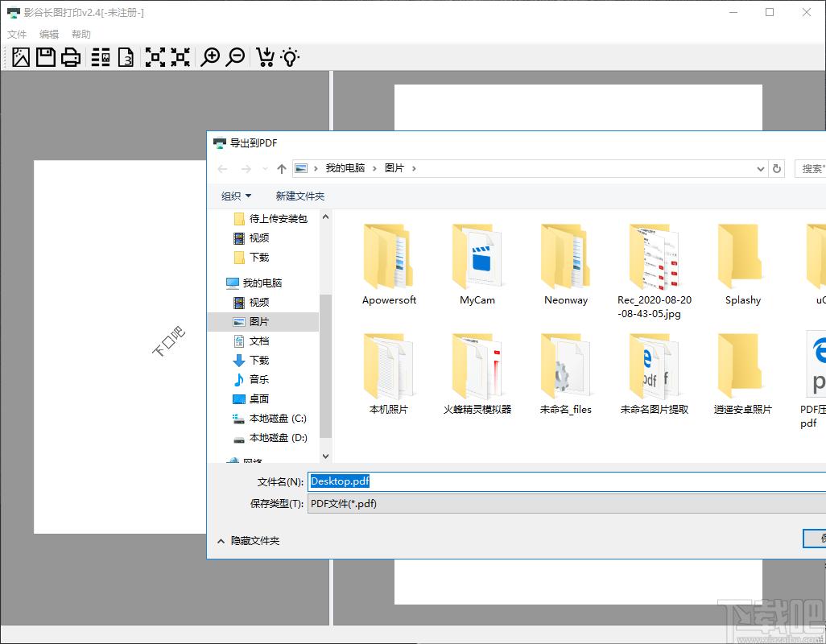
Task: Go forward in the export dialog
Action: [246, 169]
